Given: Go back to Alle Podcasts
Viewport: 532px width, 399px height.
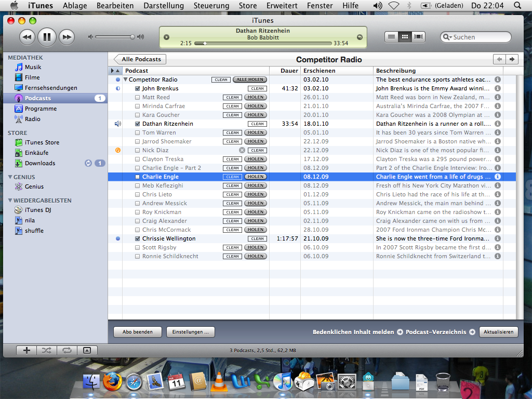Looking at the screenshot, I should (140, 59).
